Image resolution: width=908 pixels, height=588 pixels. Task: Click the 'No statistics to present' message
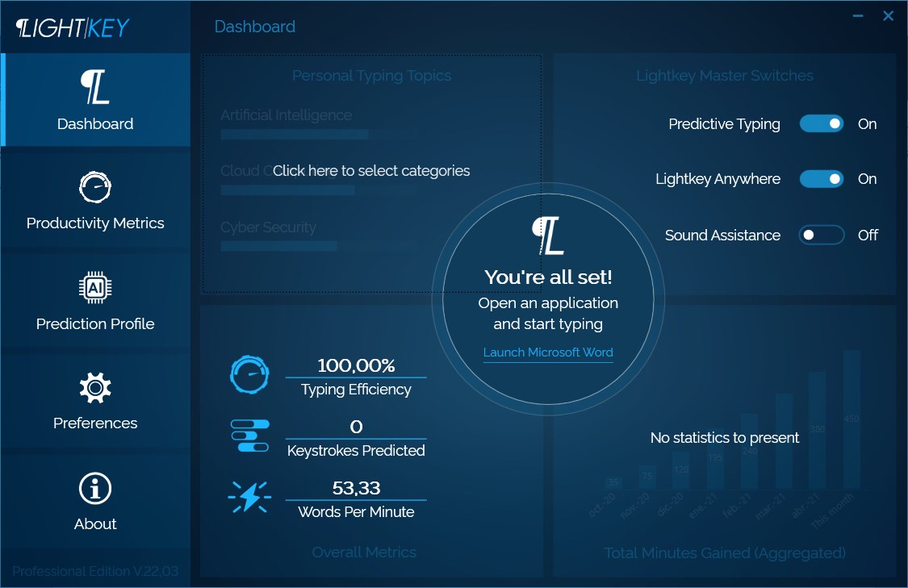click(x=725, y=437)
